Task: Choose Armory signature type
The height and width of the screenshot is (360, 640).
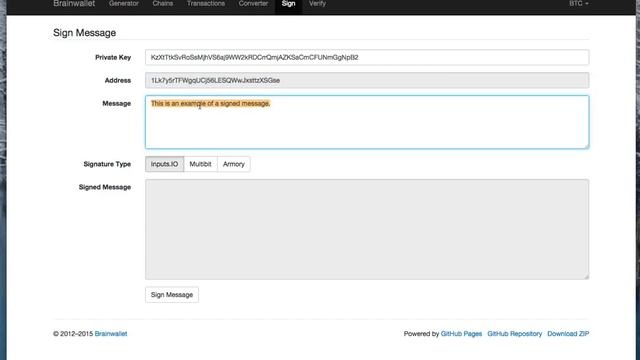Action: [233, 164]
